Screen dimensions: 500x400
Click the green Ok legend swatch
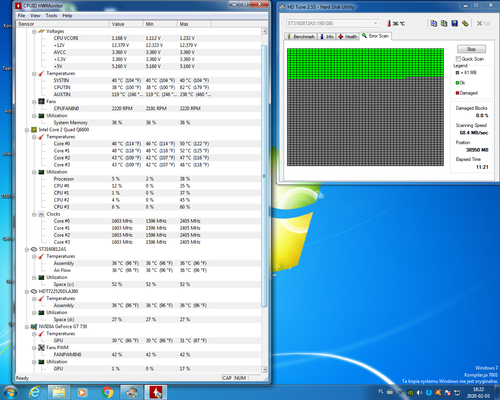click(x=457, y=83)
